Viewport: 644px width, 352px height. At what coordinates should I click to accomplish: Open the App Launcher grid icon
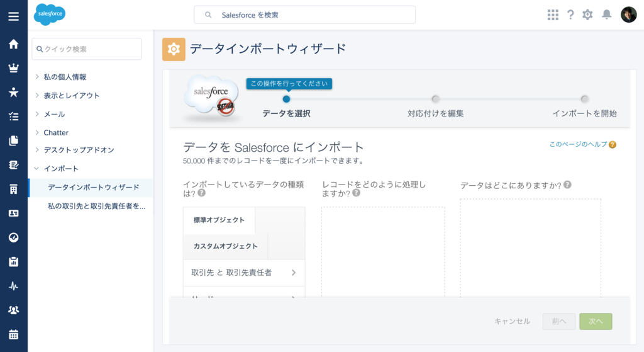tap(553, 15)
